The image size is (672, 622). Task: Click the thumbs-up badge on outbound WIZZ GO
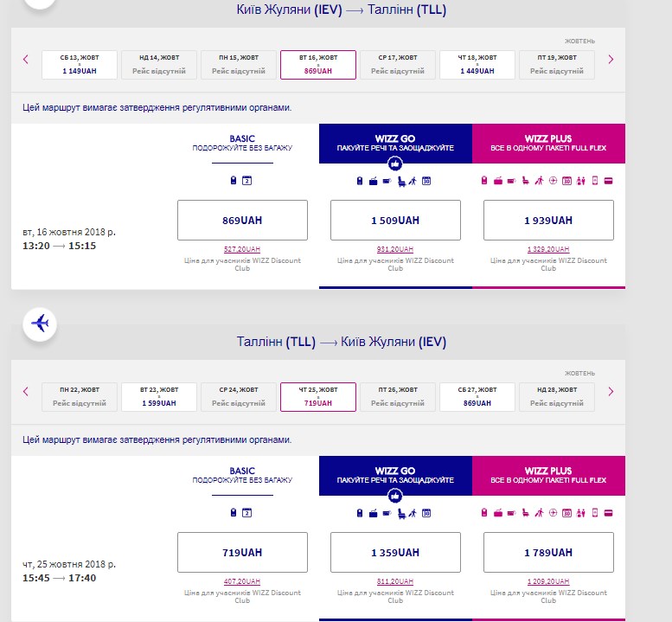coord(395,163)
